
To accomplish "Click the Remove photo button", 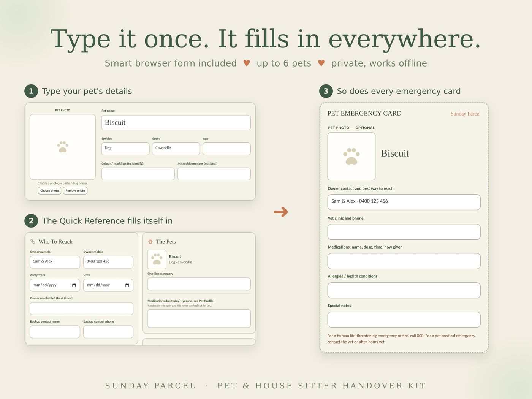I will click(x=75, y=190).
